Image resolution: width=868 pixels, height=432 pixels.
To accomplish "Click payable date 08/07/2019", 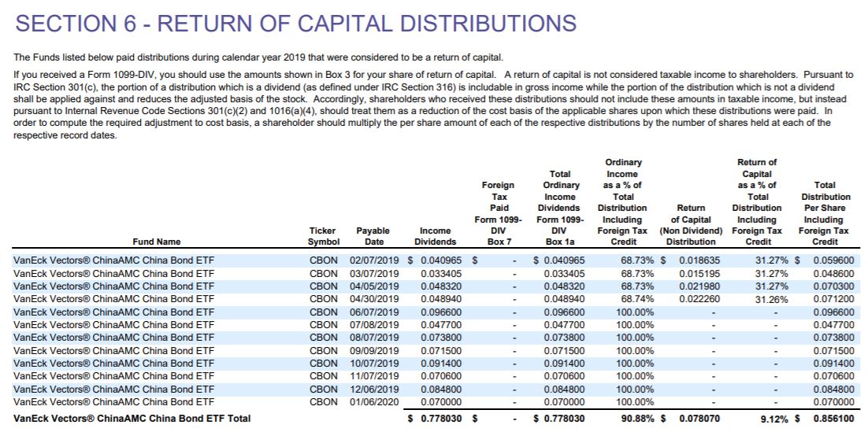I will 373,337.
